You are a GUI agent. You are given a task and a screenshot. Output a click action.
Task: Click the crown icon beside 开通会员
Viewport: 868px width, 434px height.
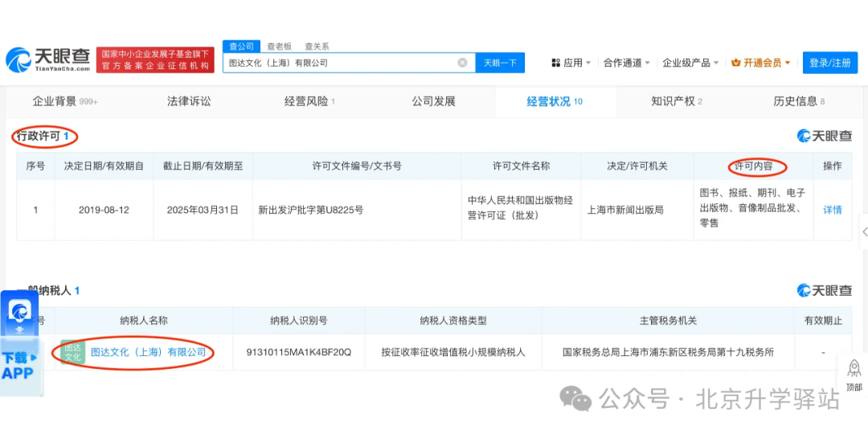735,63
